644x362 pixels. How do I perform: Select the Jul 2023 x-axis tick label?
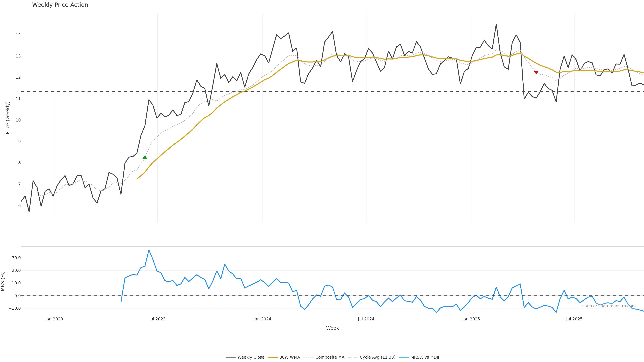click(157, 319)
